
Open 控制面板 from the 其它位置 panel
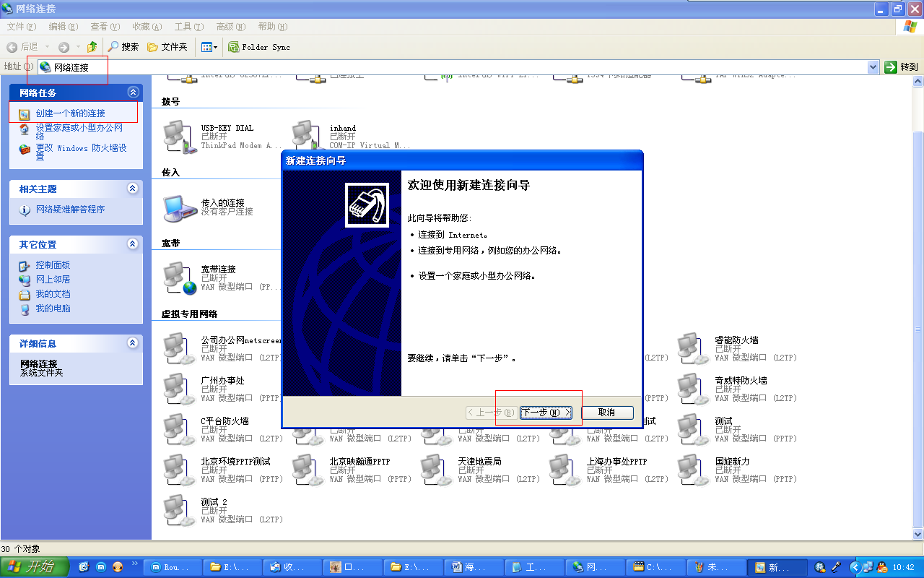[x=51, y=264]
